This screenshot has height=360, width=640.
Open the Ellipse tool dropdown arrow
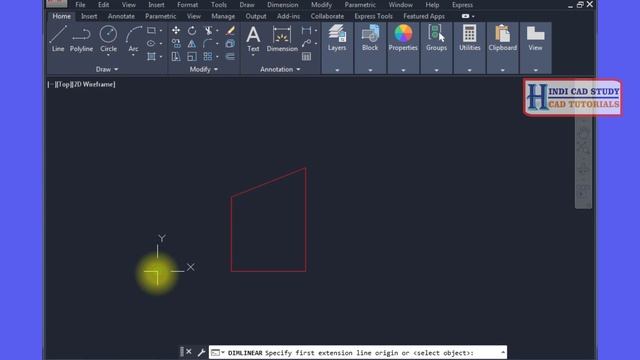point(161,43)
